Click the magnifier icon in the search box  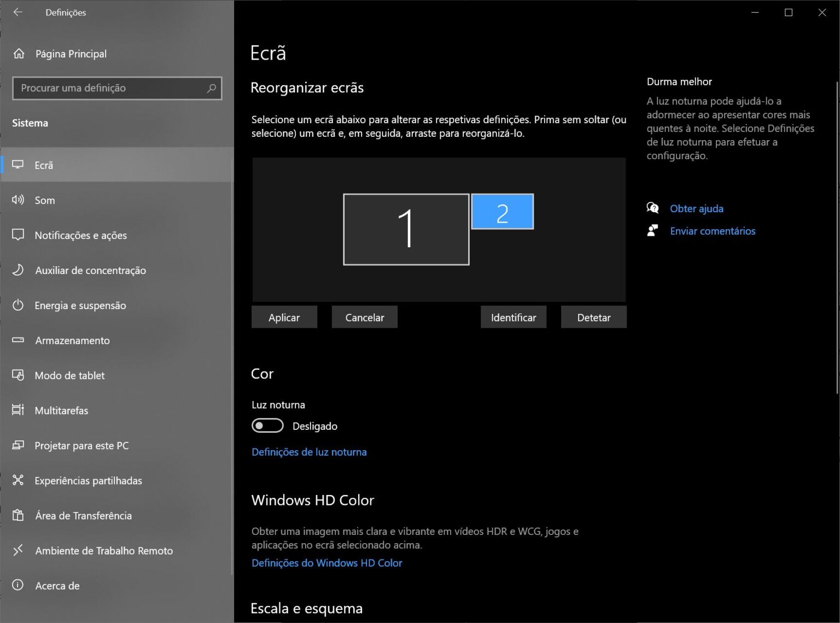(212, 88)
